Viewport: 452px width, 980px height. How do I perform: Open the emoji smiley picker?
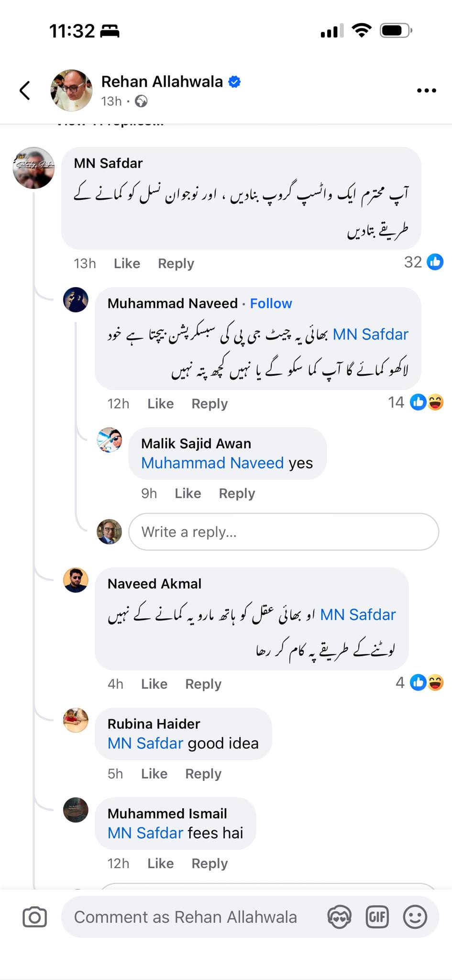(415, 917)
